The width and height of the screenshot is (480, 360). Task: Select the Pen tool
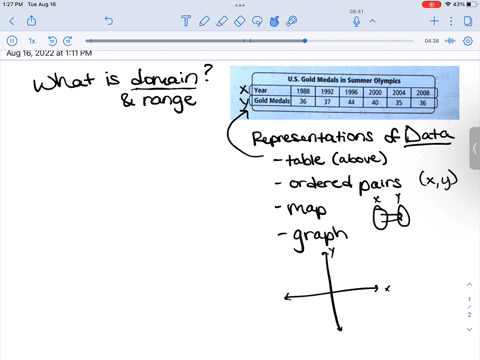(204, 21)
